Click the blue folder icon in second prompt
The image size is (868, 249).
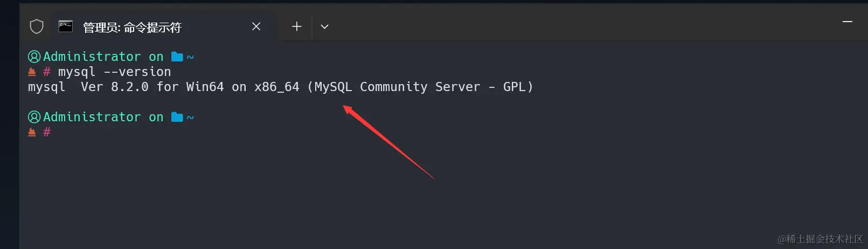click(x=177, y=117)
